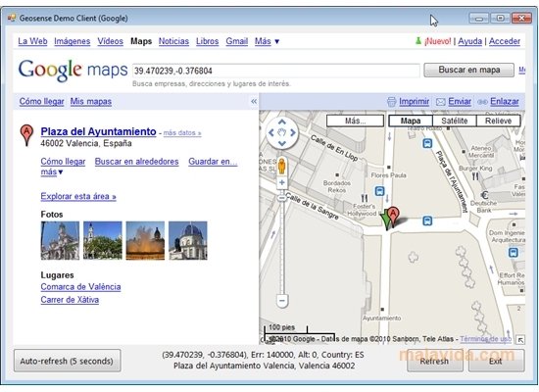Open the Plaza del Ayuntamiento result link
The width and height of the screenshot is (539, 392).
point(98,131)
